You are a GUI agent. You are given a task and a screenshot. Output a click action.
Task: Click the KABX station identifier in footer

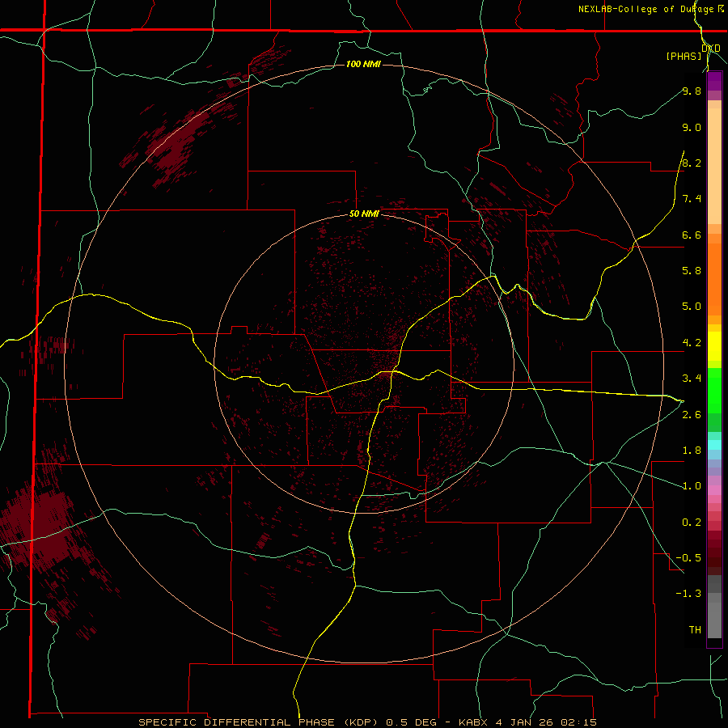(x=473, y=722)
